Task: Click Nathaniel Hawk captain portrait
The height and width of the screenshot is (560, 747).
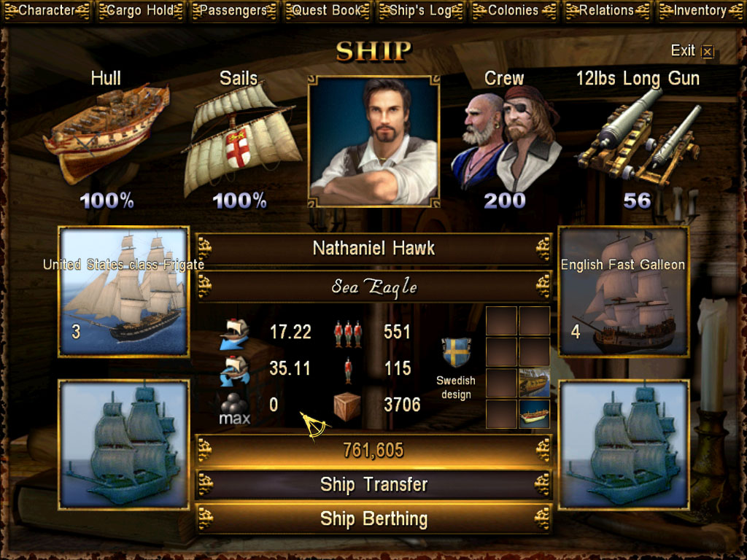Action: click(x=374, y=141)
